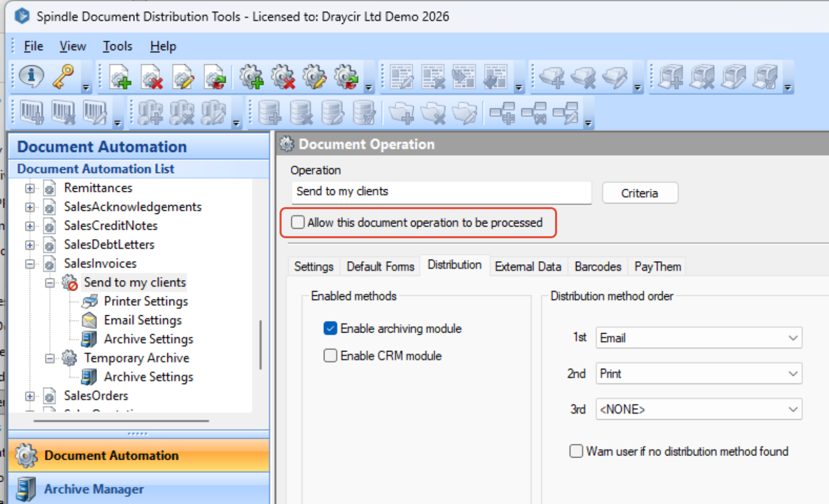This screenshot has width=829, height=504.
Task: Open the Tools menu
Action: [117, 46]
